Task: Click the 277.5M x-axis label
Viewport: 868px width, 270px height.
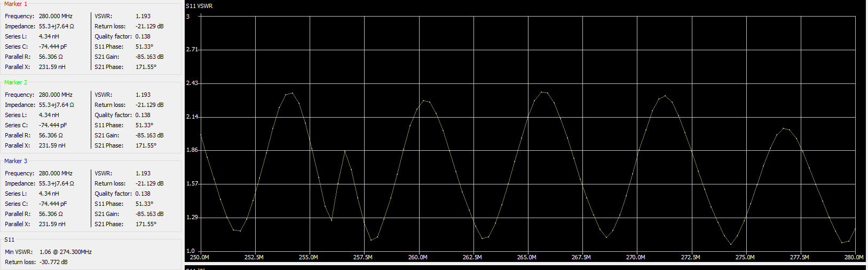Action: tap(800, 257)
